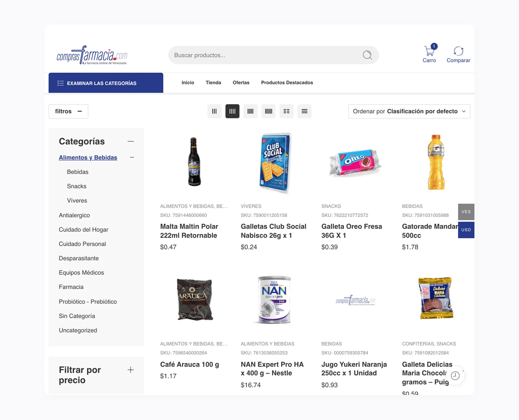519x420 pixels.
Task: Collapse the Categorías section
Action: coord(131,141)
